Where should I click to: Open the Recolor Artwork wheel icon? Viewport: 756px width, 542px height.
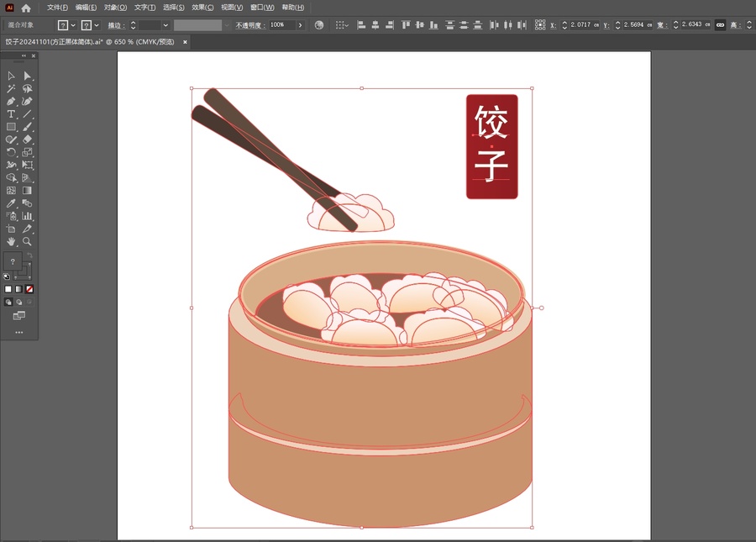[319, 25]
